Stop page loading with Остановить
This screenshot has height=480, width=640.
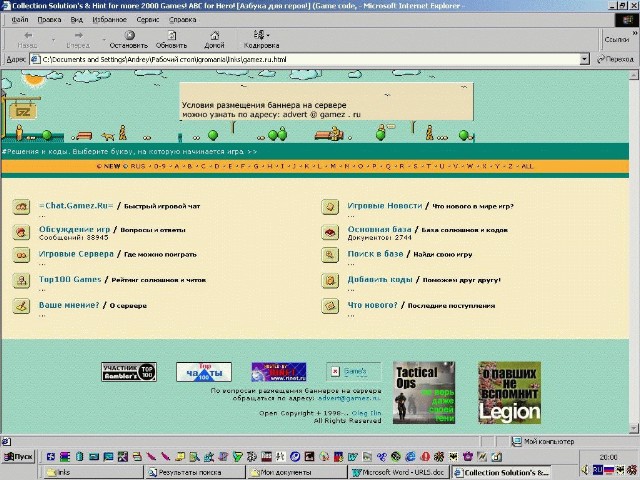point(129,39)
